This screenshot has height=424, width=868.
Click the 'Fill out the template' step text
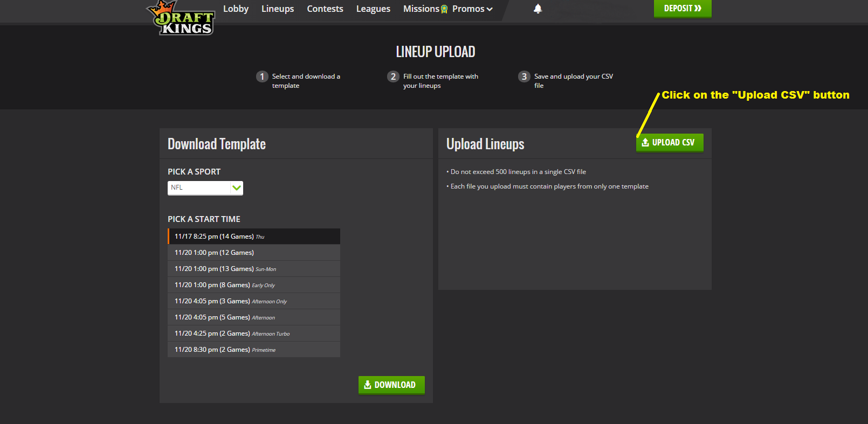click(x=440, y=81)
